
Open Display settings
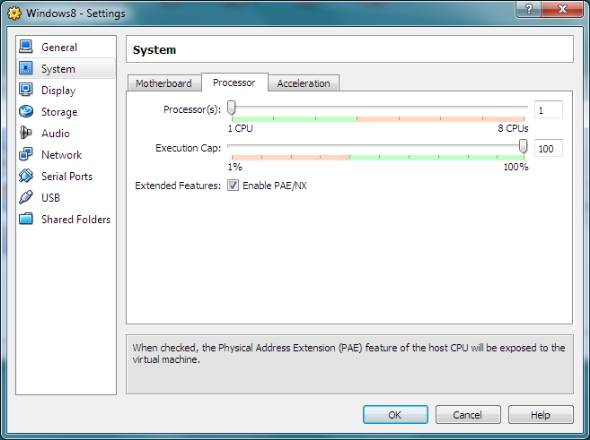(x=58, y=90)
